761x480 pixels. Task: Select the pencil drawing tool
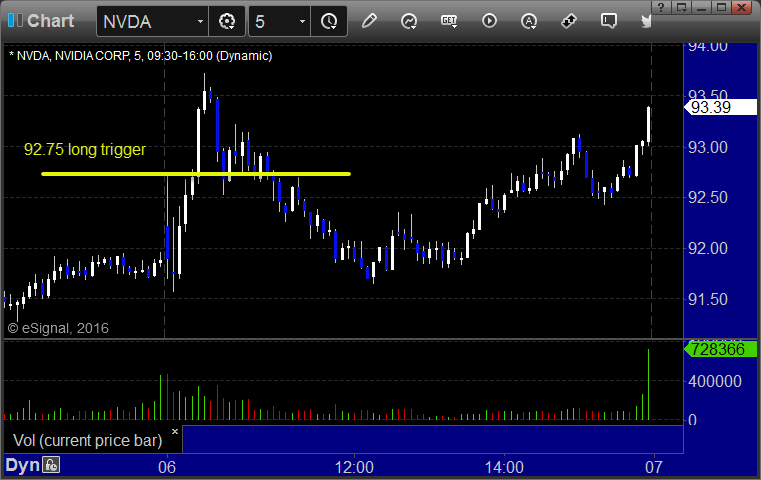369,21
